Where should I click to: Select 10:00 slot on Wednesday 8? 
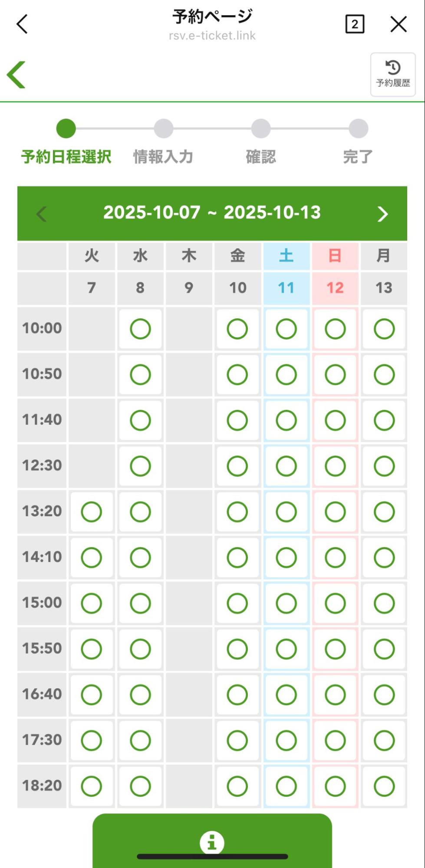point(140,329)
